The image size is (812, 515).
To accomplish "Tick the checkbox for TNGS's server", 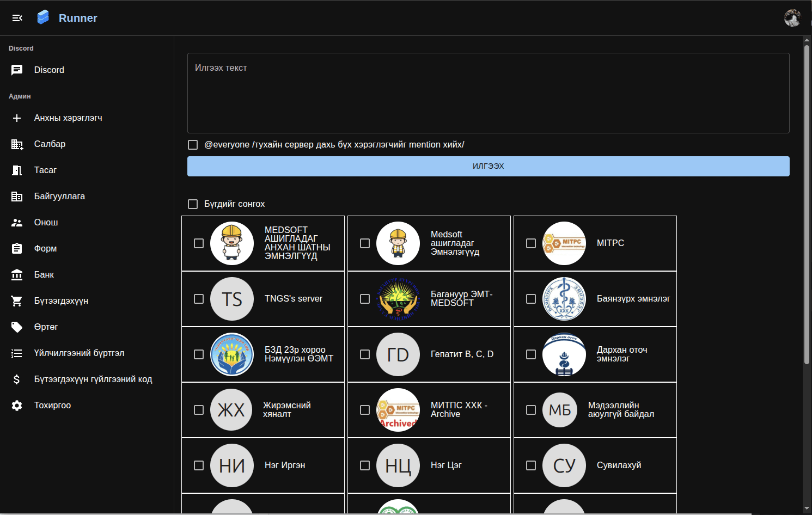I will [x=199, y=299].
